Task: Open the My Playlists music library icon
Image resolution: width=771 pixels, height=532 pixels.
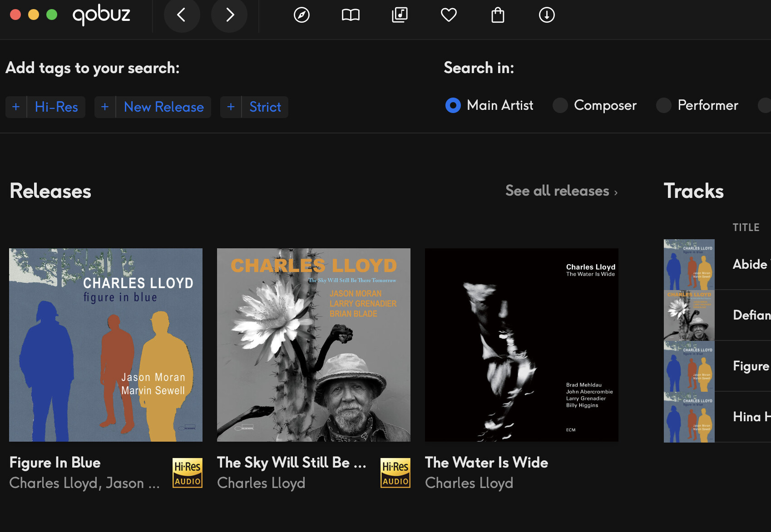Action: coord(400,15)
